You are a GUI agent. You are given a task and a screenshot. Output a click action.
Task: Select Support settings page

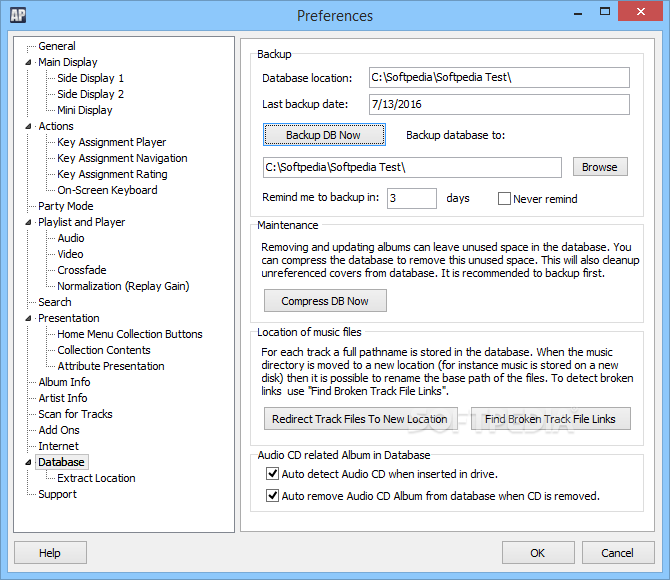57,494
